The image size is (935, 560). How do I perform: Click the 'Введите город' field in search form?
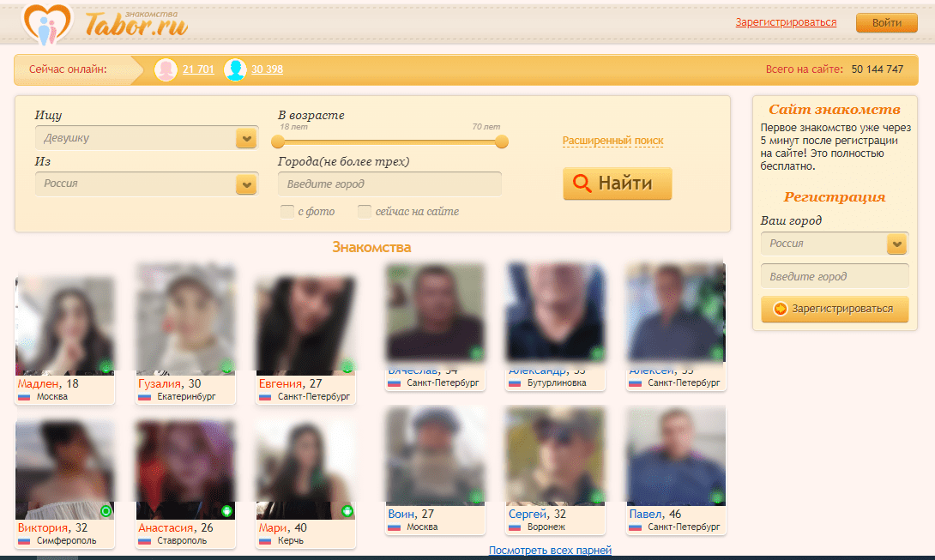[x=389, y=184]
